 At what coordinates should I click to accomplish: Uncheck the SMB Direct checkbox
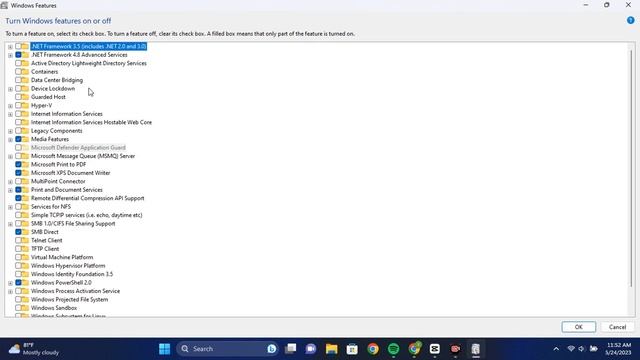[x=18, y=232]
